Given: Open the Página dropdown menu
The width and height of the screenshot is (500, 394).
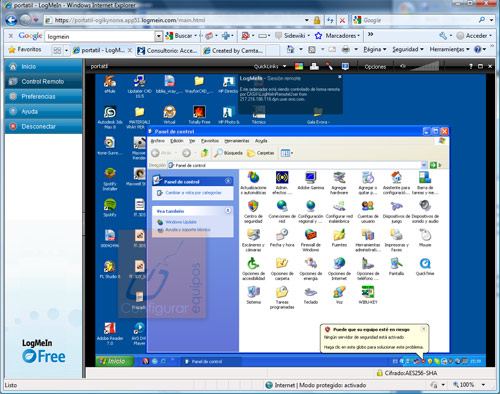Looking at the screenshot, I should point(375,49).
